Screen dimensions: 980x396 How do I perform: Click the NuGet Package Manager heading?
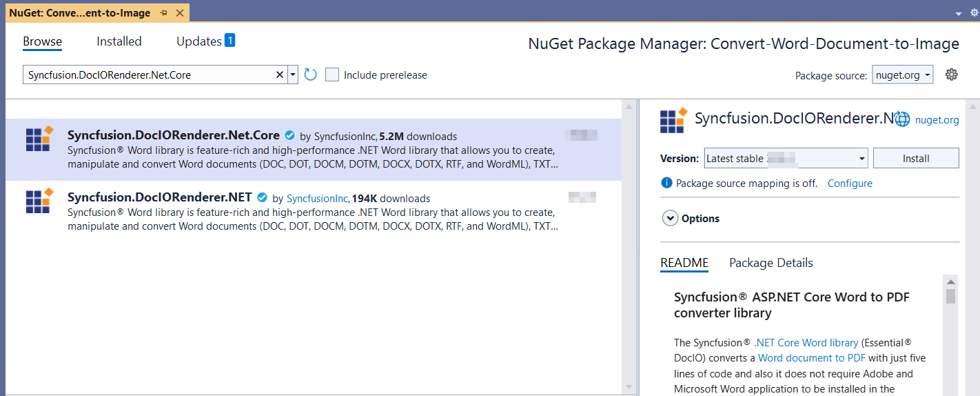coord(744,44)
